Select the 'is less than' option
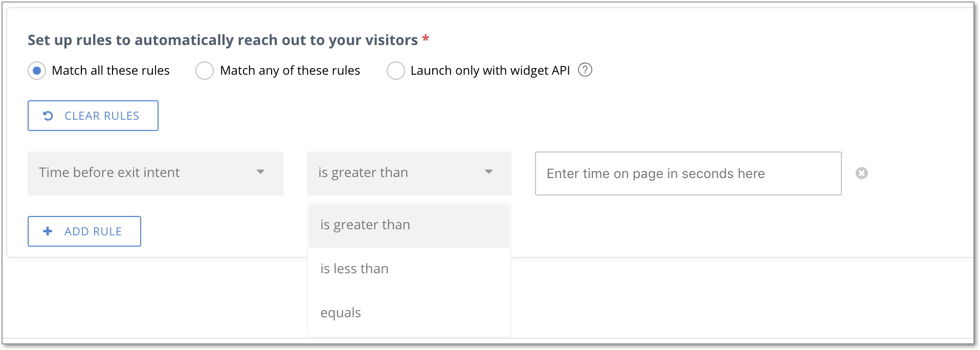 (409, 269)
